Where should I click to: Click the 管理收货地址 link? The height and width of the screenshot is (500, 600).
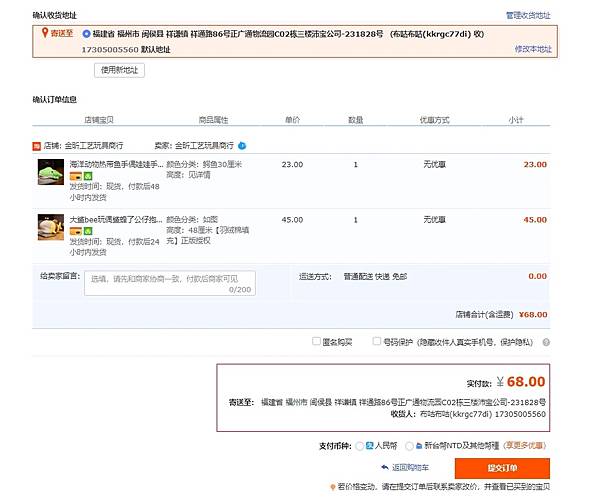[528, 15]
